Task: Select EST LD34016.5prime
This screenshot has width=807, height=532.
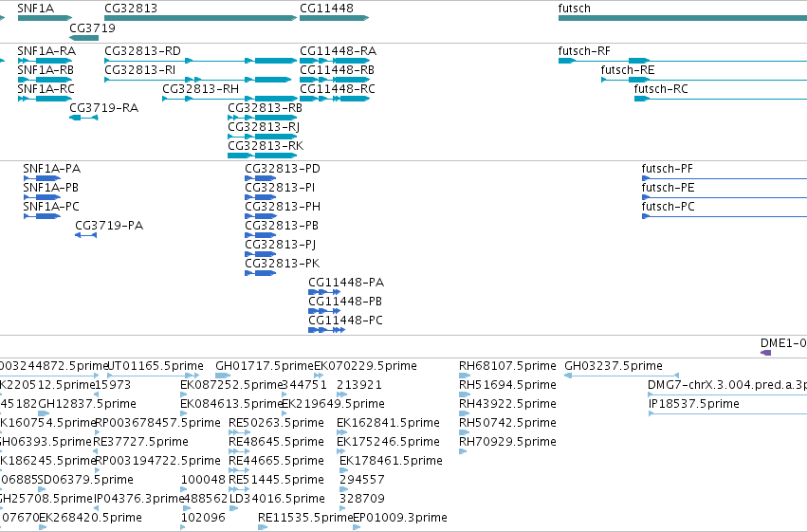Action: [x=233, y=508]
